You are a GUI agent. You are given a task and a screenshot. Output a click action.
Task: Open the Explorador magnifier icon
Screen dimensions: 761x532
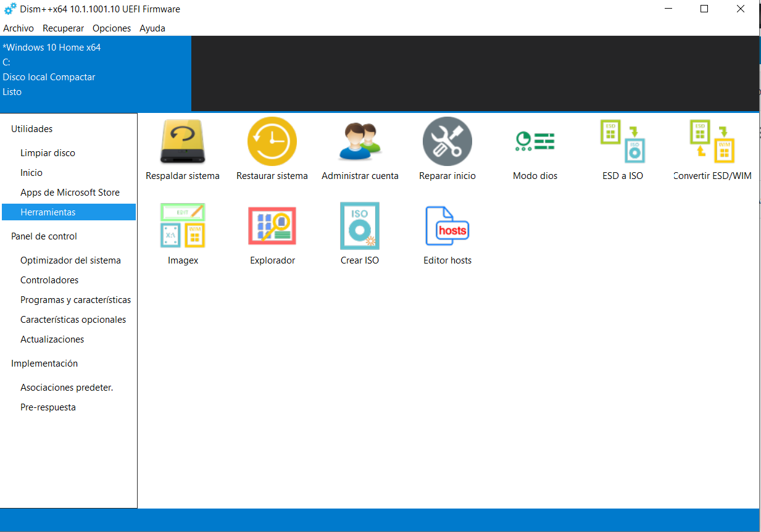tap(272, 226)
